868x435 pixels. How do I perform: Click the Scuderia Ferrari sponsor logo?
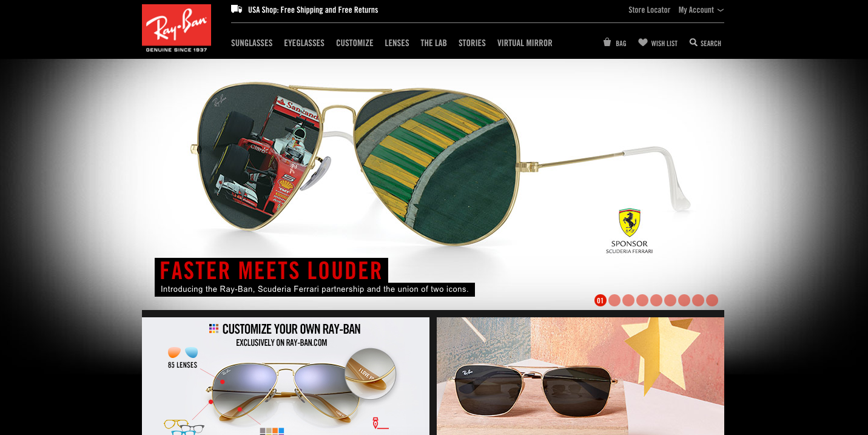click(x=630, y=231)
